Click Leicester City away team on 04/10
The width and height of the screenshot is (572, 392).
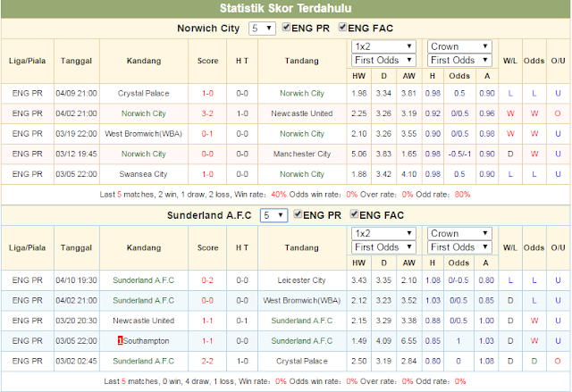click(x=302, y=280)
